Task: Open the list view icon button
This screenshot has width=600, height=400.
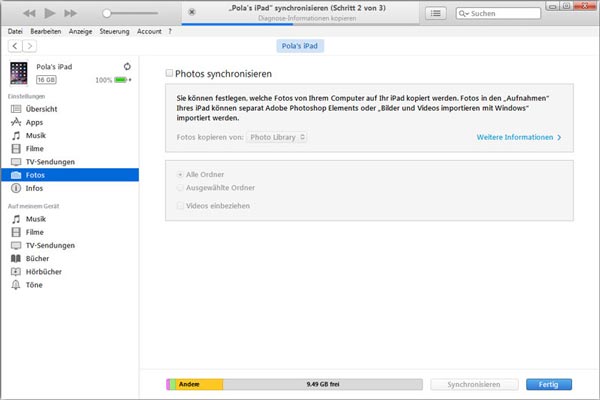Action: pyautogui.click(x=435, y=13)
